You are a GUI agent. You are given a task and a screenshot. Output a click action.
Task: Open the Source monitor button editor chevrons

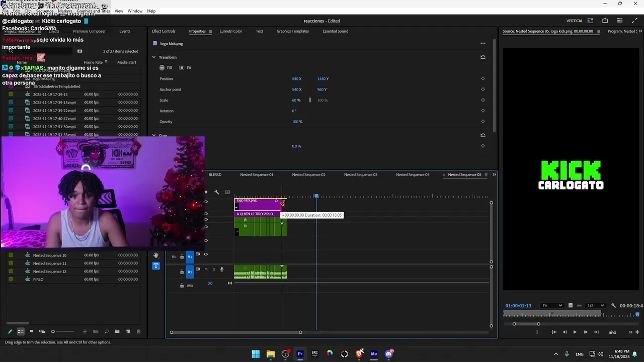630,332
